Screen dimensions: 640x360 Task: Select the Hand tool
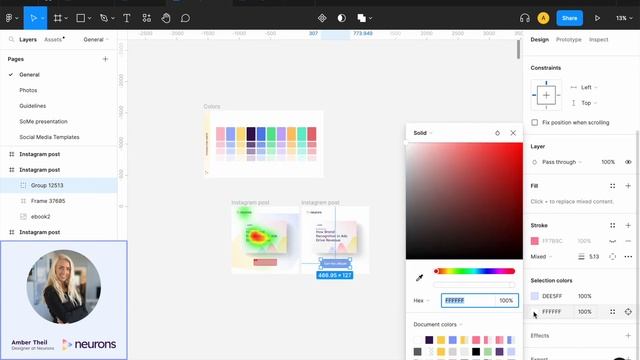166,18
